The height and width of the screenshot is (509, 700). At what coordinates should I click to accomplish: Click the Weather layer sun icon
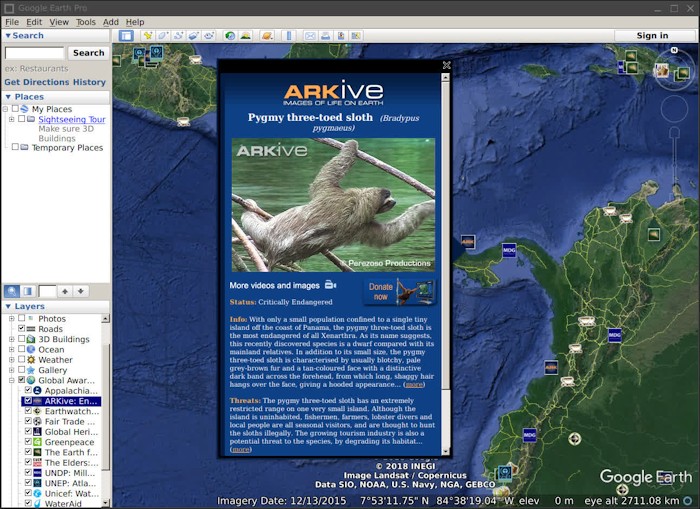click(31, 360)
